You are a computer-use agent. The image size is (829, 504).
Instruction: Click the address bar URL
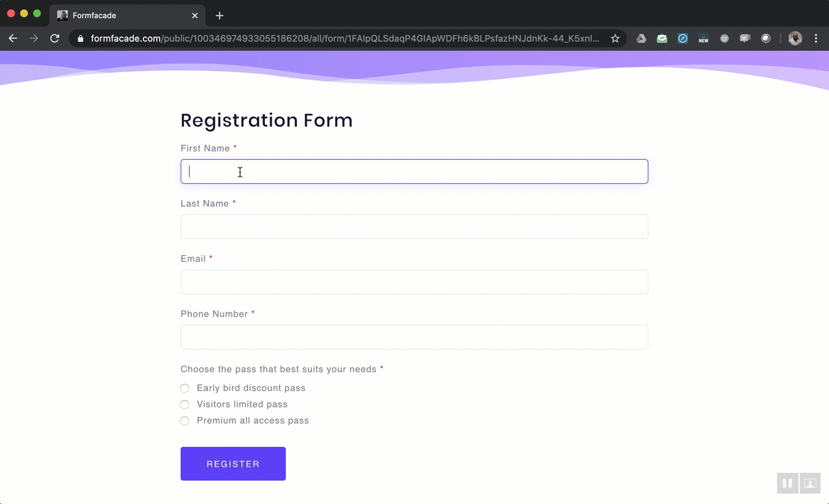[x=344, y=38]
